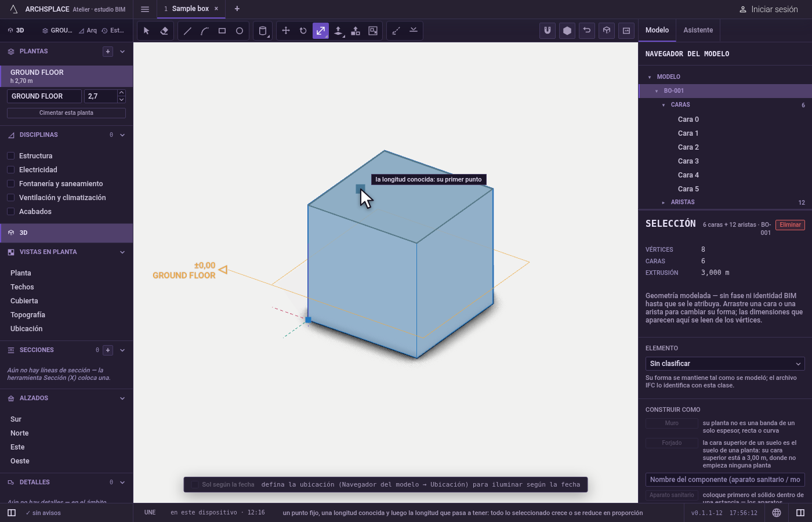This screenshot has height=522, width=812.
Task: Click the solid hexagon shading button
Action: click(567, 31)
